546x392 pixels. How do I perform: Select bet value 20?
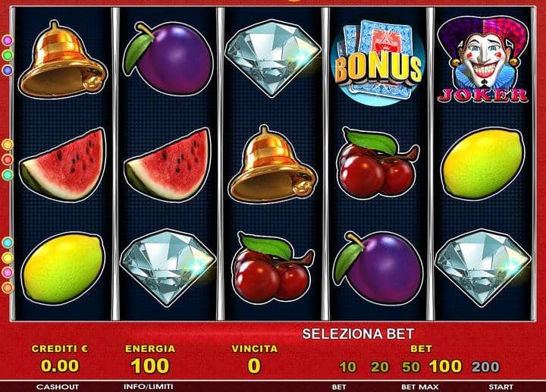(x=379, y=367)
